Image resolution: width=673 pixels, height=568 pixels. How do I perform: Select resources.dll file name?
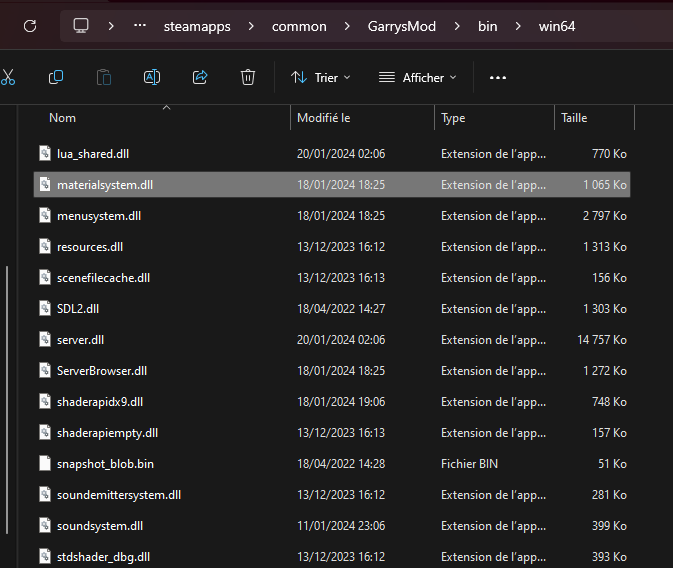pyautogui.click(x=90, y=247)
